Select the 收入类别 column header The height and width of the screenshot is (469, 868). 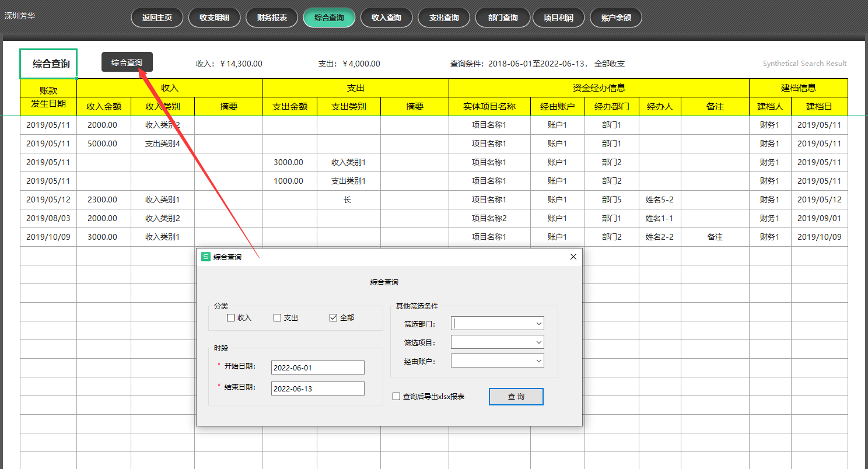tap(163, 106)
